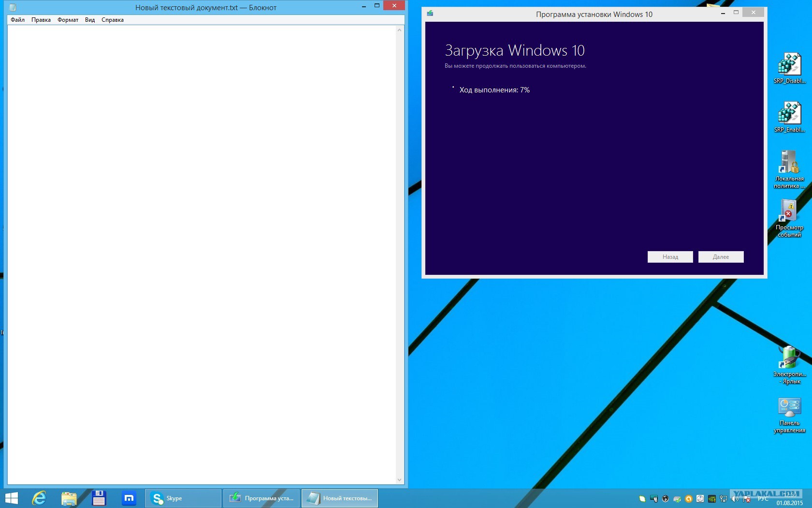Screen dimensions: 812x508
Task: Open the network connection tray icon
Action: pyautogui.click(x=724, y=499)
